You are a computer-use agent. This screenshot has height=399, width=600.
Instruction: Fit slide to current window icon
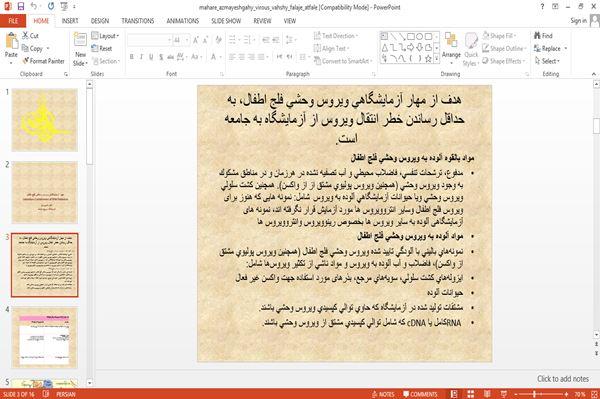[x=594, y=394]
